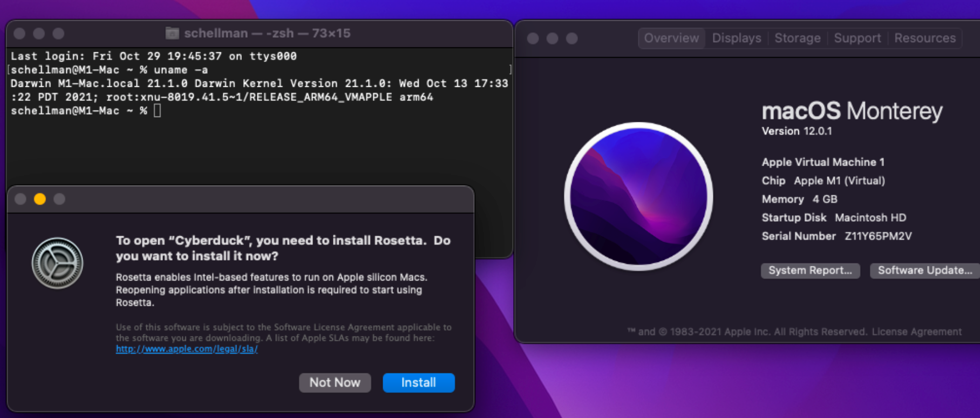Viewport: 980px width, 418px height.
Task: Click the gear icon in the Rosetta dialog
Action: click(57, 263)
